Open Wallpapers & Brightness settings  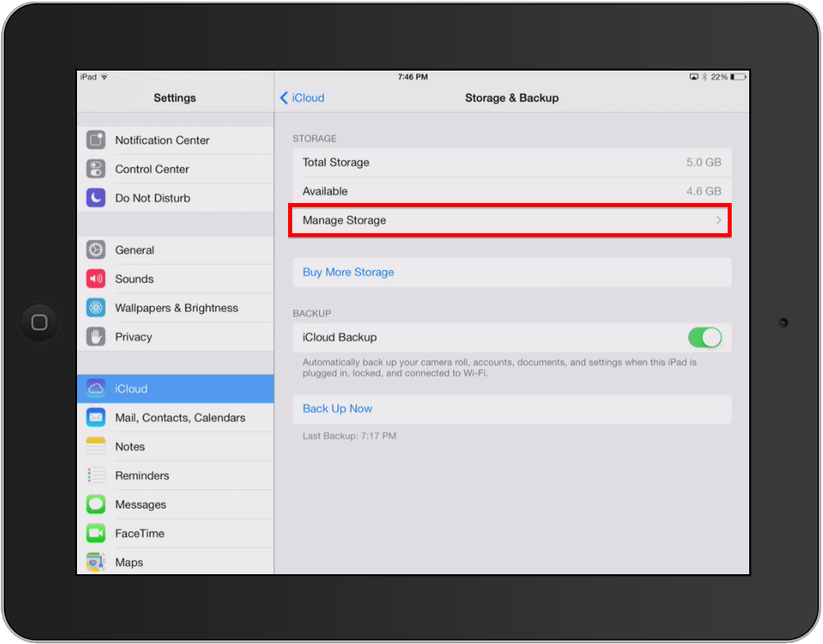pyautogui.click(x=175, y=307)
